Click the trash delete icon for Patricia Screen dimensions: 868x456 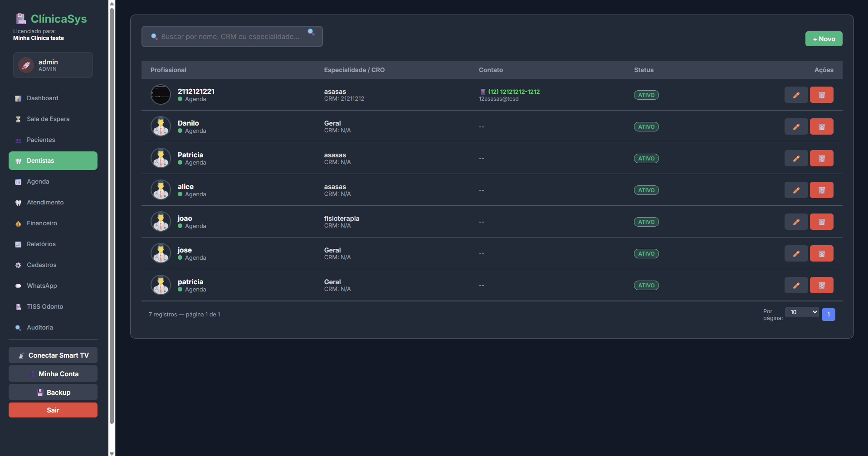821,159
